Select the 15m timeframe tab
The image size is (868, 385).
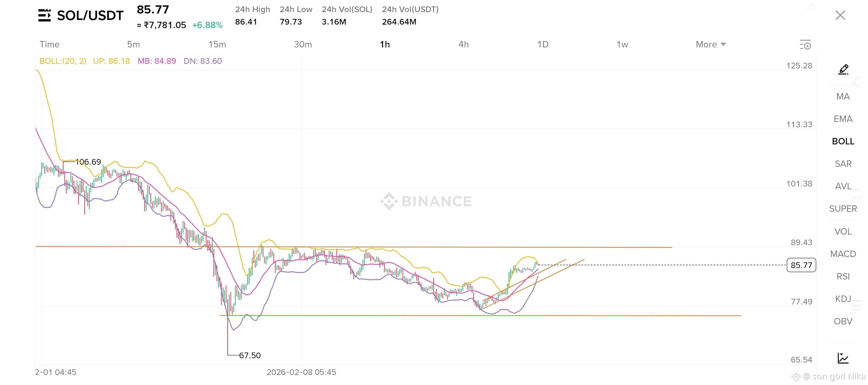pyautogui.click(x=217, y=45)
